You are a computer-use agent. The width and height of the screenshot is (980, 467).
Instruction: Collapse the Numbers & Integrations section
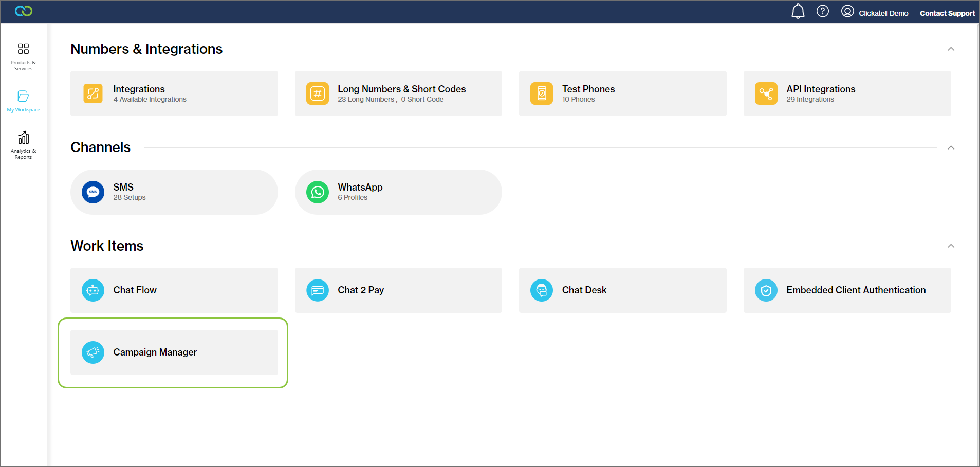pos(951,49)
